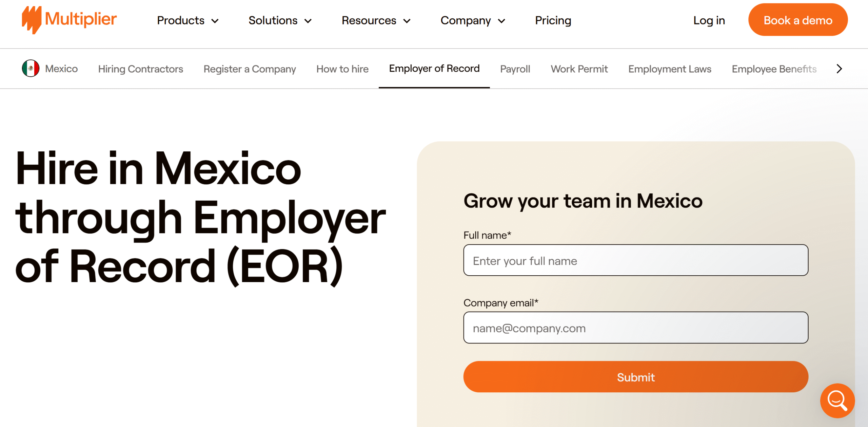Focus the Company email input field
This screenshot has width=868, height=427.
click(x=636, y=328)
